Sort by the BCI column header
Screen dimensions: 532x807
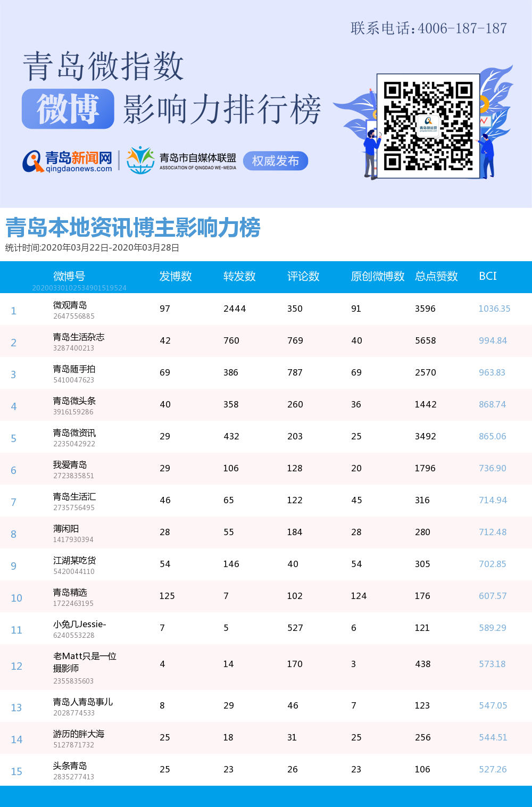488,276
